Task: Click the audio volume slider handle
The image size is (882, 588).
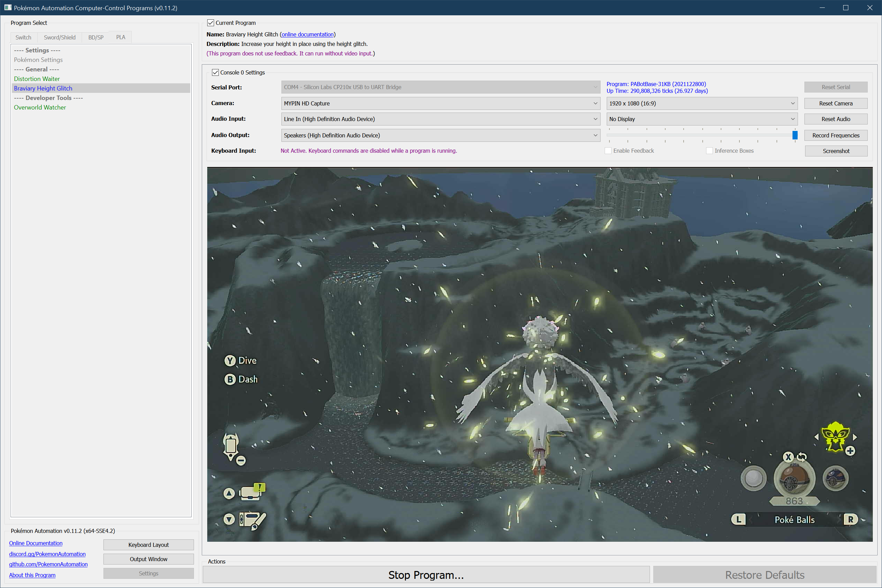Action: (795, 135)
